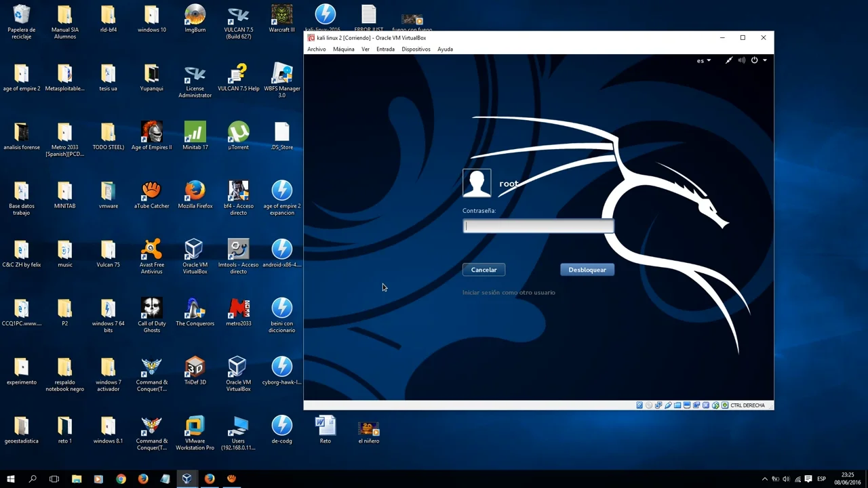This screenshot has width=868, height=488.
Task: Click the optical drive icon in VirtualBox status bar
Action: click(649, 405)
